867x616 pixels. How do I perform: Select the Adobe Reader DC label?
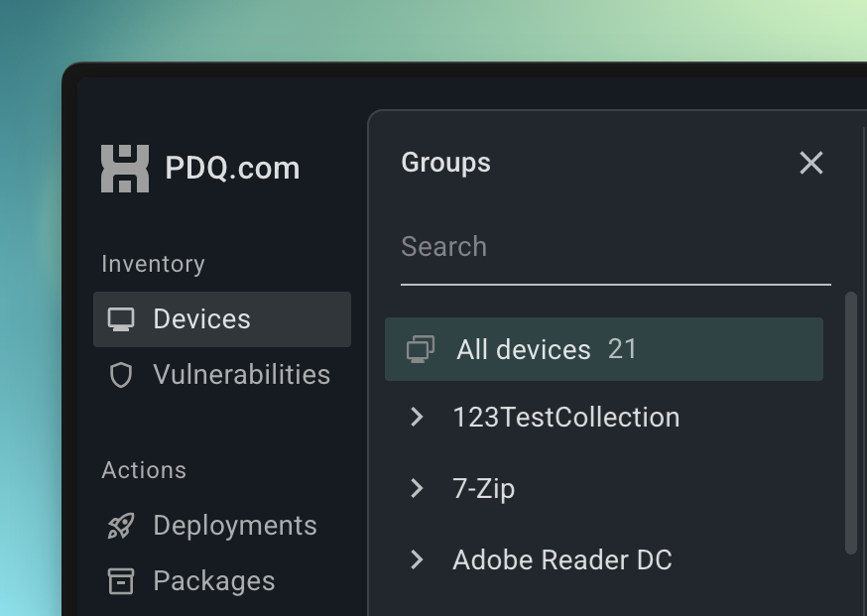[x=562, y=560]
